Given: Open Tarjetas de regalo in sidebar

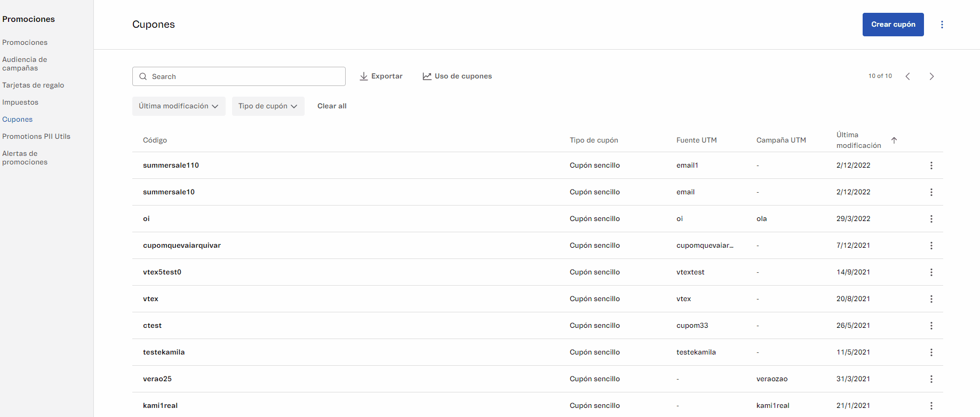Looking at the screenshot, I should 33,85.
